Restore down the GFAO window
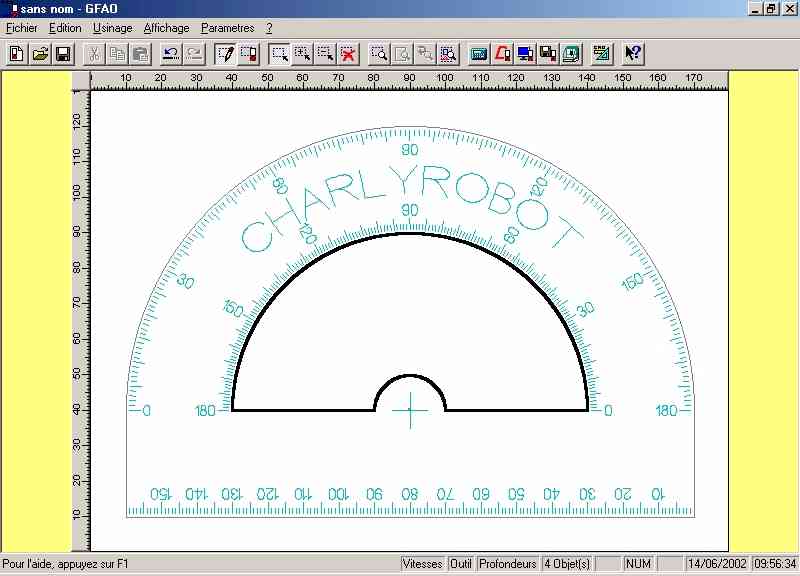The image size is (800, 576). click(771, 9)
